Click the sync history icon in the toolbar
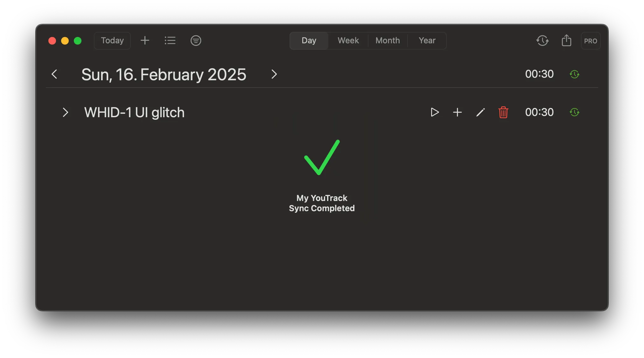644x358 pixels. (542, 40)
